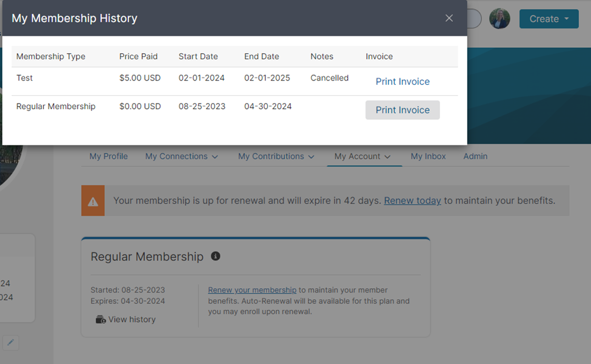Click the orange warning alert icon
This screenshot has width=591, height=364.
point(93,200)
